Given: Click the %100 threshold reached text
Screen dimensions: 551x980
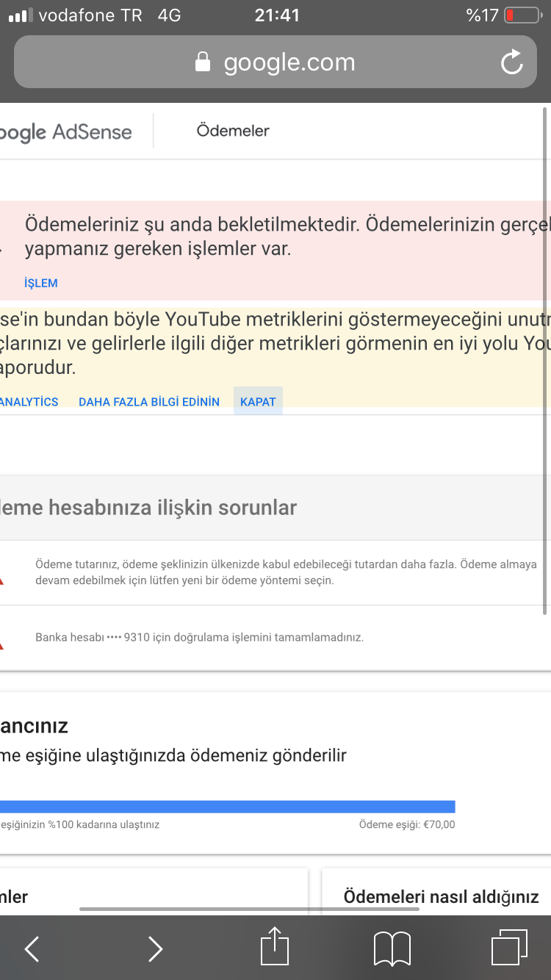Looking at the screenshot, I should click(79, 825).
